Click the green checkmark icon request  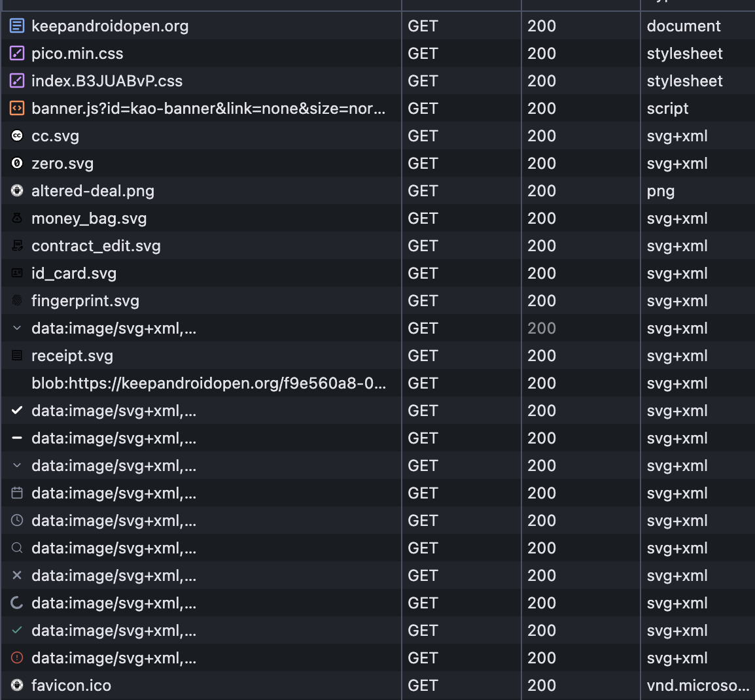[17, 631]
